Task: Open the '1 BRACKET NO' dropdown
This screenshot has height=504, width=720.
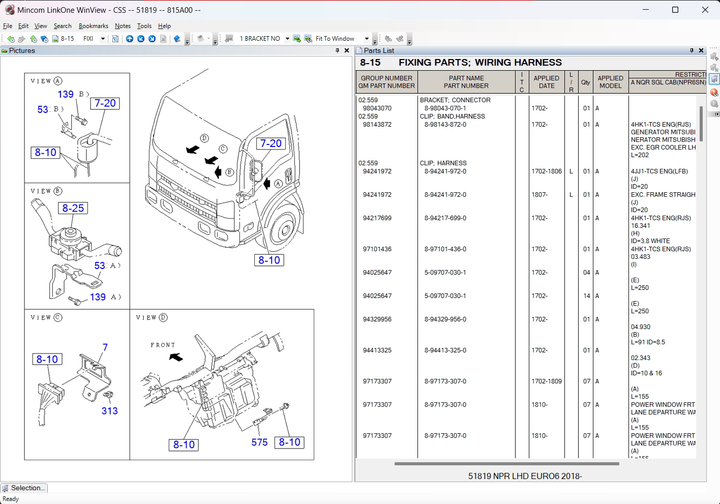Action: pyautogui.click(x=287, y=39)
